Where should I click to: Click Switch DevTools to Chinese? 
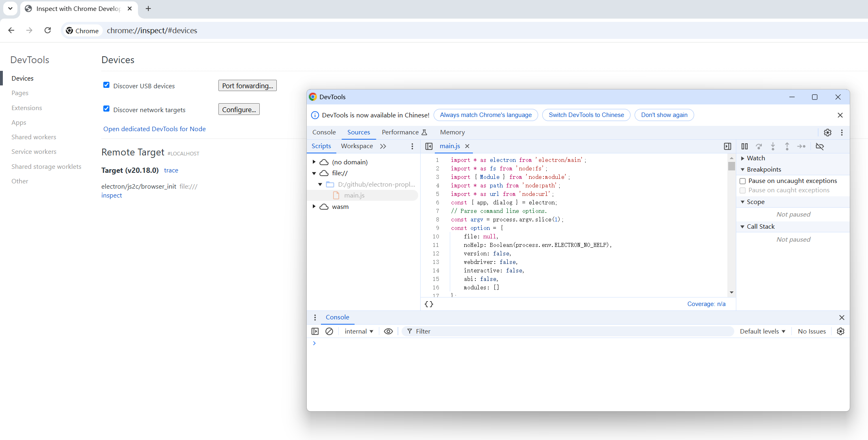click(586, 115)
